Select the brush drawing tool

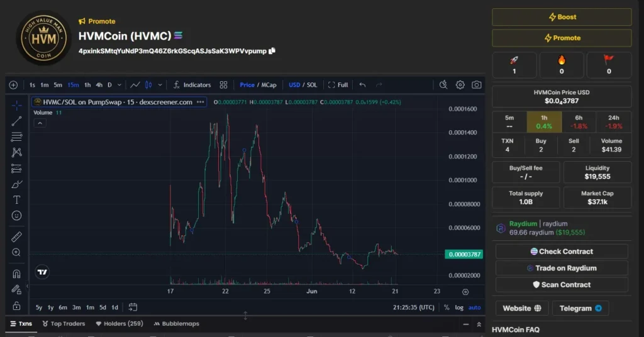[16, 184]
